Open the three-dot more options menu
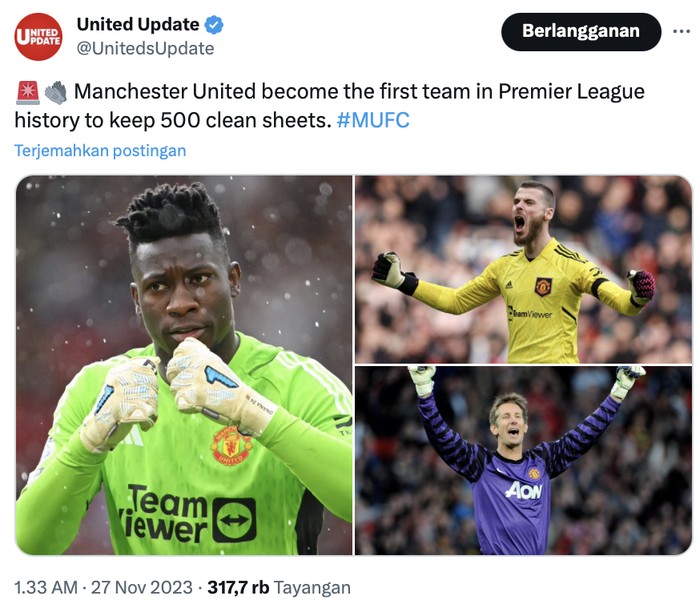 [x=681, y=31]
